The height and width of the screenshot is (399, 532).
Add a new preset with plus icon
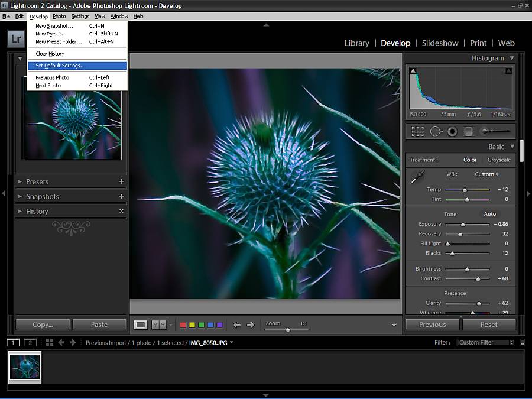pos(121,181)
